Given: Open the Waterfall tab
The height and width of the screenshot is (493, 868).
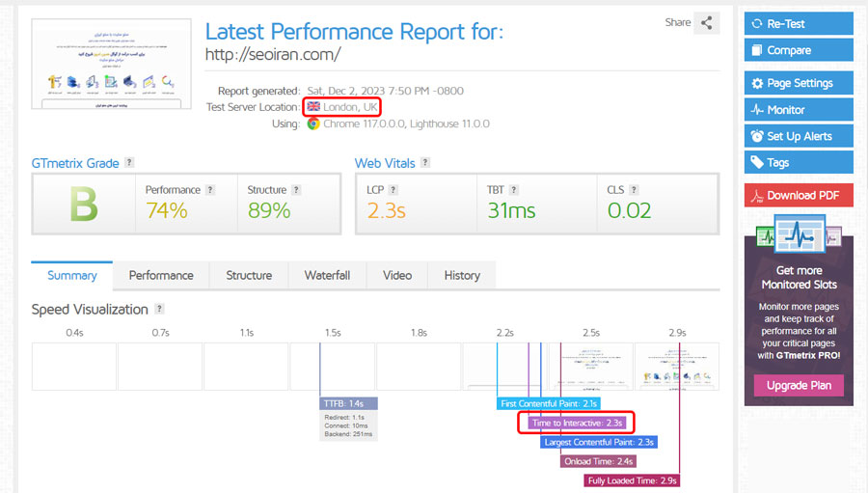Looking at the screenshot, I should [x=327, y=275].
